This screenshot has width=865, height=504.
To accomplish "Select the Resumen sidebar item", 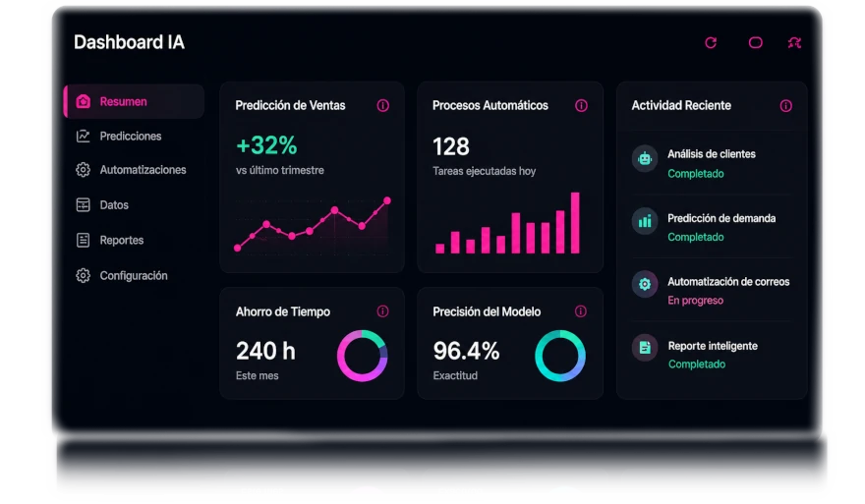I will [x=134, y=101].
